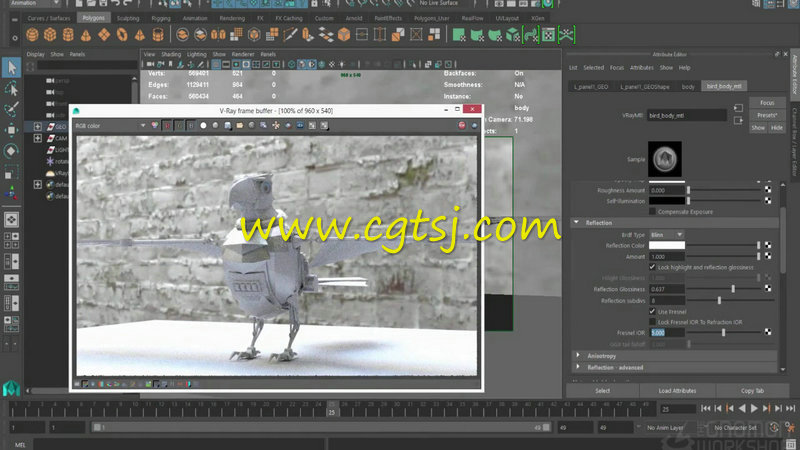
Task: Enable Compensate Exposure checkbox
Action: coord(652,211)
